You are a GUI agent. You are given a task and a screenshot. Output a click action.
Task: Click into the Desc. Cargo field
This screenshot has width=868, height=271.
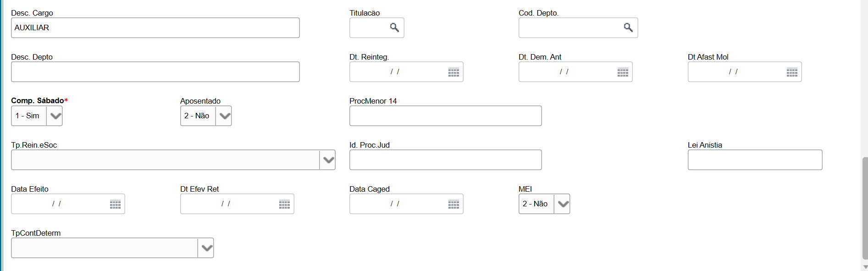click(x=155, y=28)
